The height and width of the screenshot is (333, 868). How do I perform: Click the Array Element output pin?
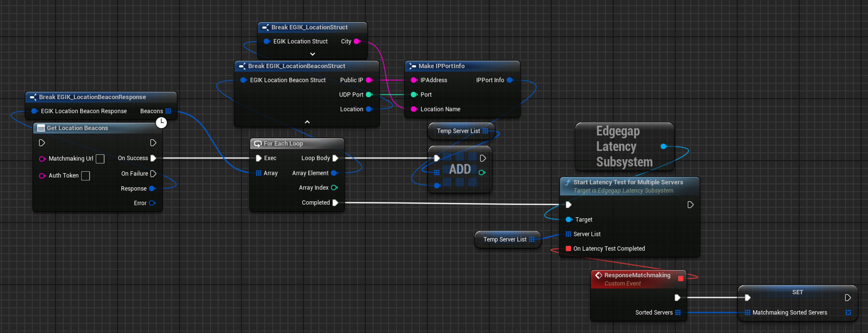click(x=334, y=173)
